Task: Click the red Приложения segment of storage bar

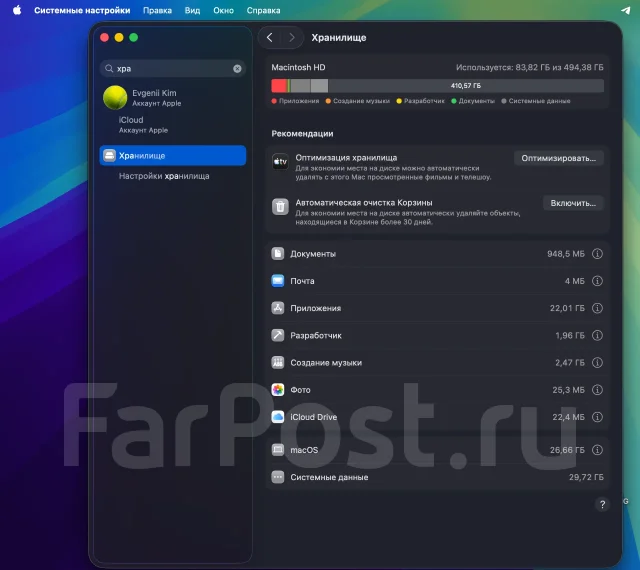Action: (x=279, y=86)
